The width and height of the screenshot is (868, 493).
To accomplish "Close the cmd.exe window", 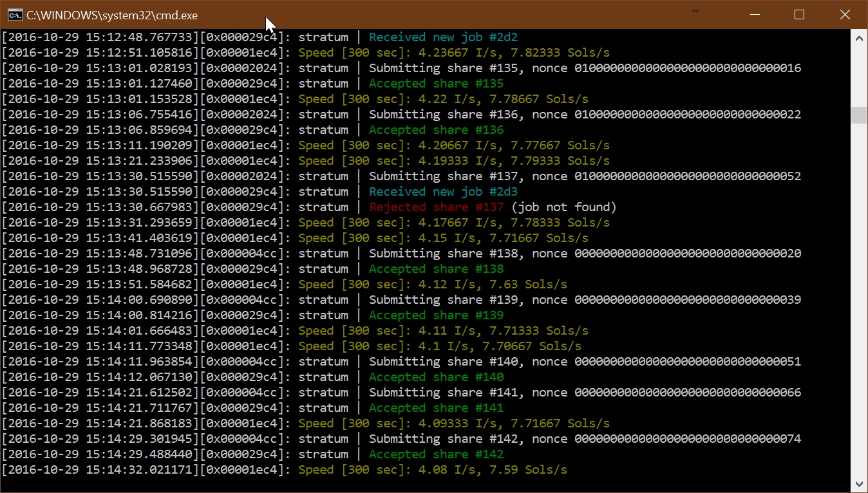I will pyautogui.click(x=845, y=15).
